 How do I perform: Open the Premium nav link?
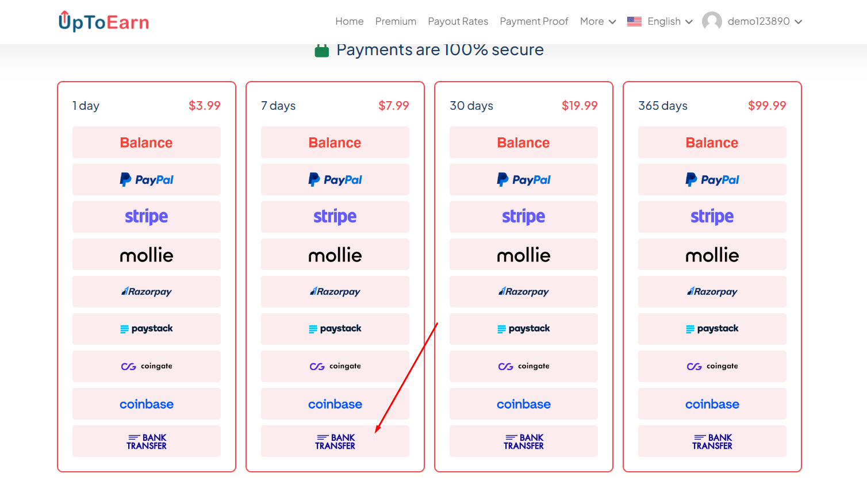396,22
